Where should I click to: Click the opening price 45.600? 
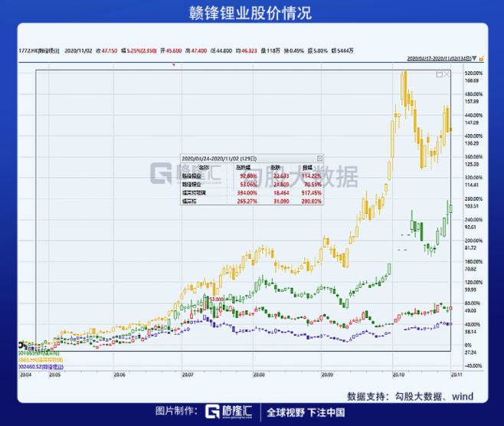tap(174, 51)
